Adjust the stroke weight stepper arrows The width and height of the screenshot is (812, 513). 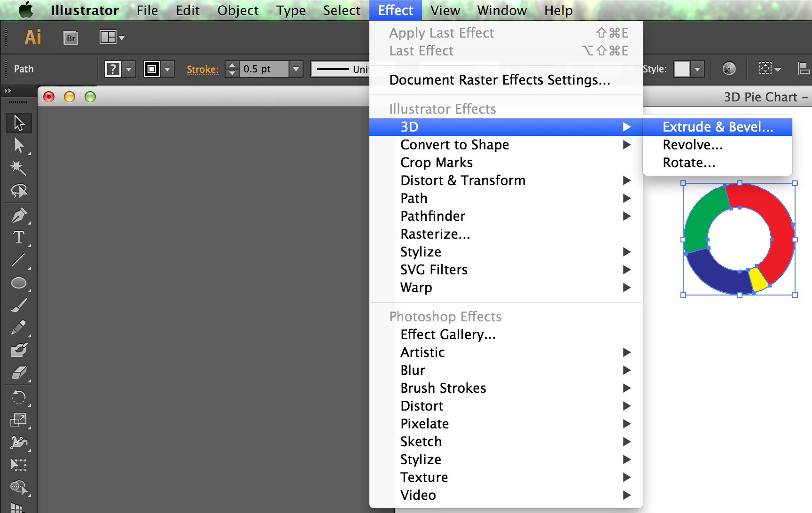tap(232, 69)
